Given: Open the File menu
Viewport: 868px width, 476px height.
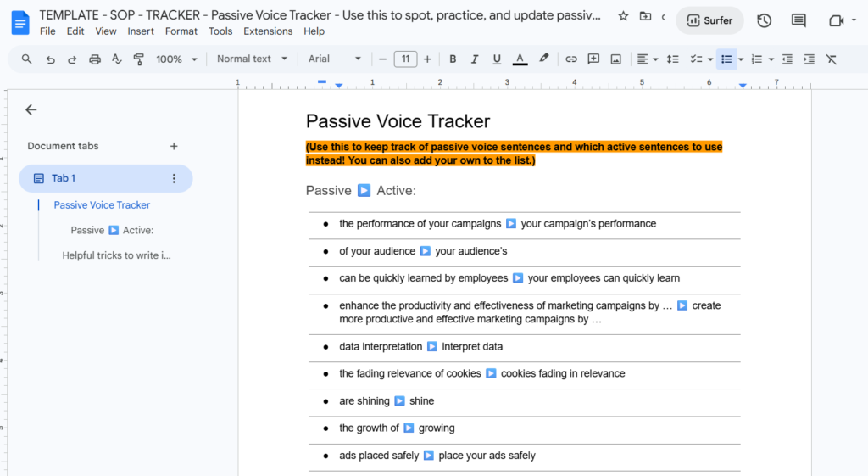Looking at the screenshot, I should click(47, 31).
